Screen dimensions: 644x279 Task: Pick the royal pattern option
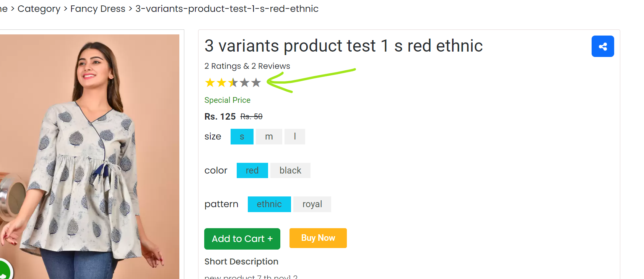312,204
